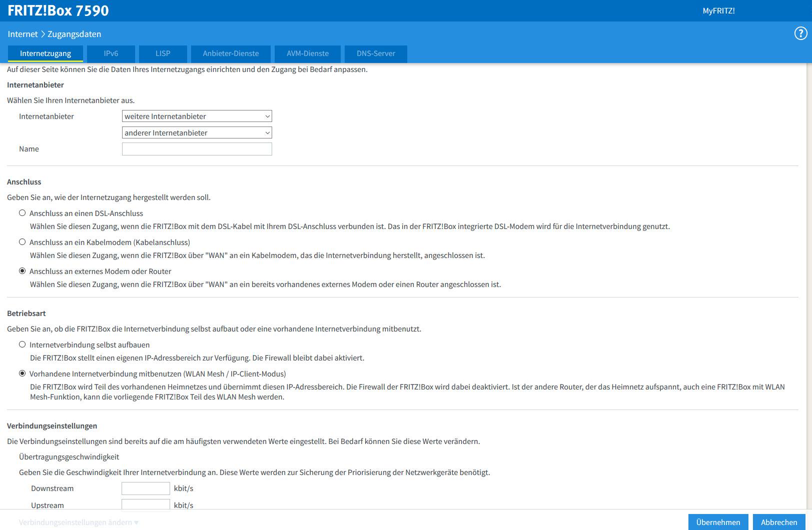Click the Abbrechen button
This screenshot has width=812, height=530.
(x=779, y=522)
